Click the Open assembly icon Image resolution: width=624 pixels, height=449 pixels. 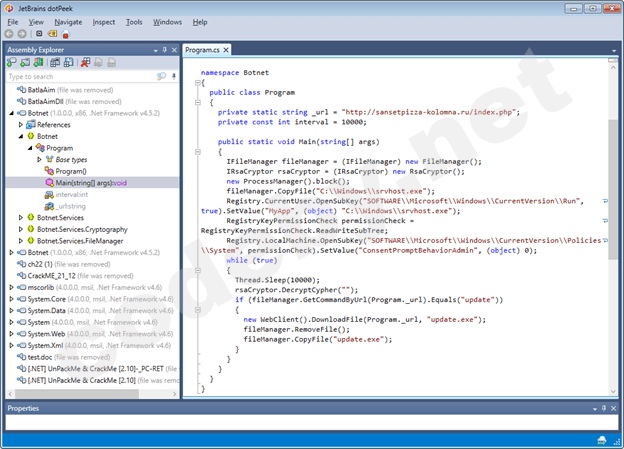tap(12, 62)
